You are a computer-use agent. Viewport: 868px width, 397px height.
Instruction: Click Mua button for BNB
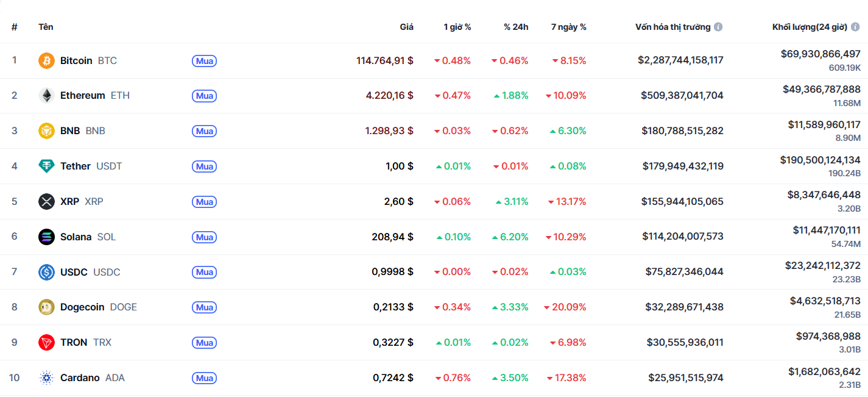pos(205,131)
